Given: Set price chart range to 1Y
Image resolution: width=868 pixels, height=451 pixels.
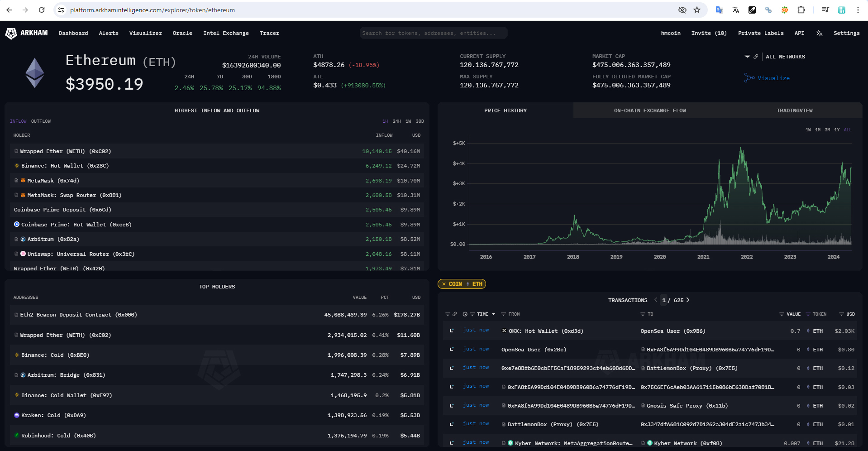Looking at the screenshot, I should coord(837,130).
